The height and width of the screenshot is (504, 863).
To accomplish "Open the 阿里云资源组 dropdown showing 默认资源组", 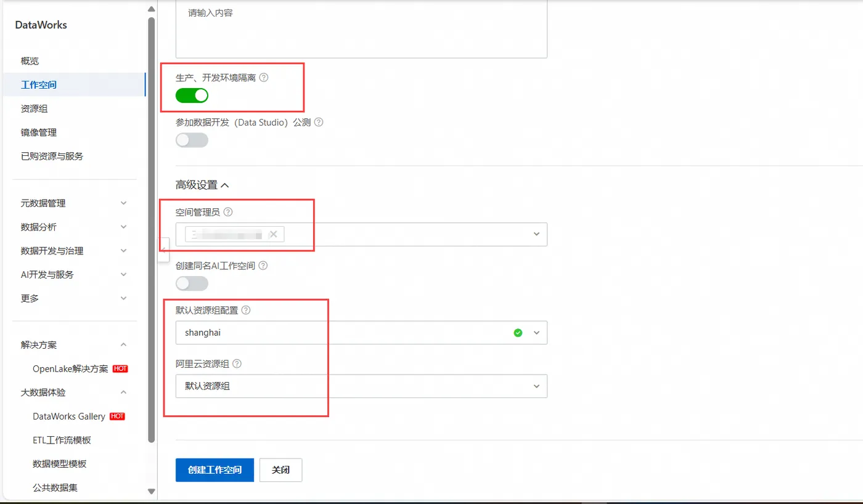I will [x=361, y=386].
